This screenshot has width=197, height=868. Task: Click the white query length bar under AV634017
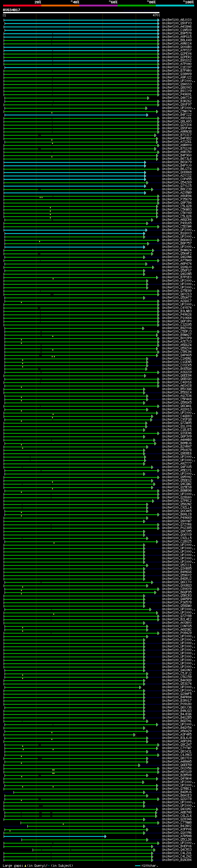pos(81,13)
